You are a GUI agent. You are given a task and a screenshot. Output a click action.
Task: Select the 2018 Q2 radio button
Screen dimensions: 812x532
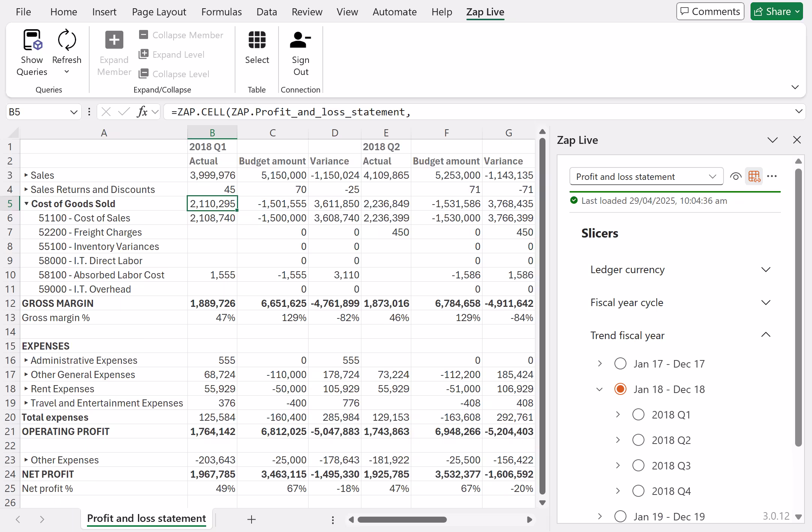[638, 440]
